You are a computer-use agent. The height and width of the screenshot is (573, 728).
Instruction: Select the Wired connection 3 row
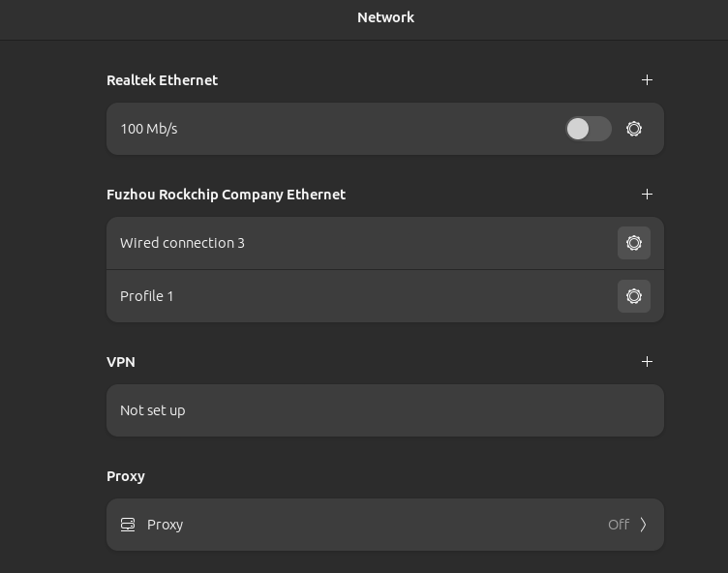tap(385, 243)
